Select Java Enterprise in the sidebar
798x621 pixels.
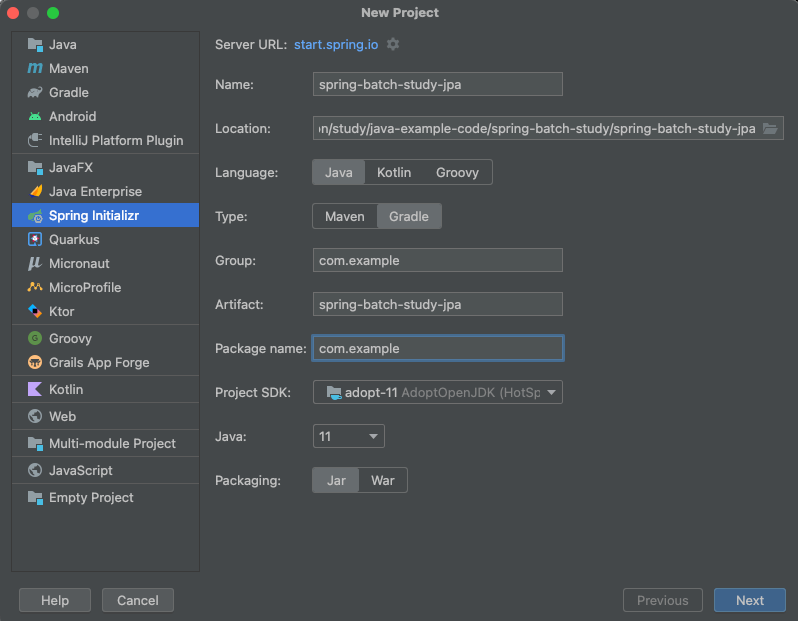click(105, 191)
